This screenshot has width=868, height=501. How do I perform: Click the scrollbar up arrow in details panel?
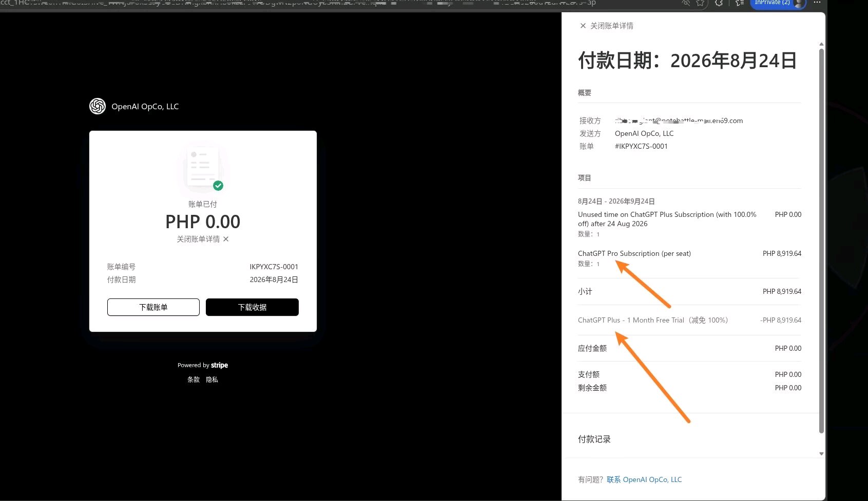pos(821,44)
